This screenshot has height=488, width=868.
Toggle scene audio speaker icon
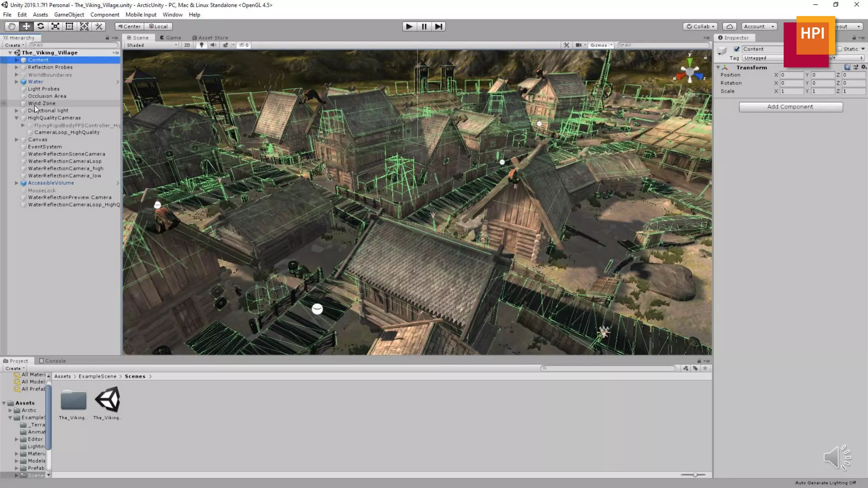213,45
